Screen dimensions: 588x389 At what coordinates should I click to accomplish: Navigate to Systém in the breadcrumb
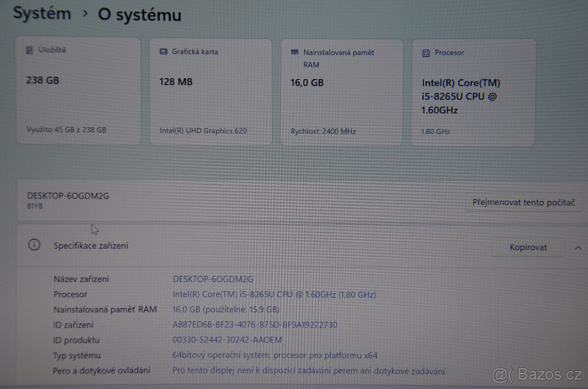tap(42, 13)
